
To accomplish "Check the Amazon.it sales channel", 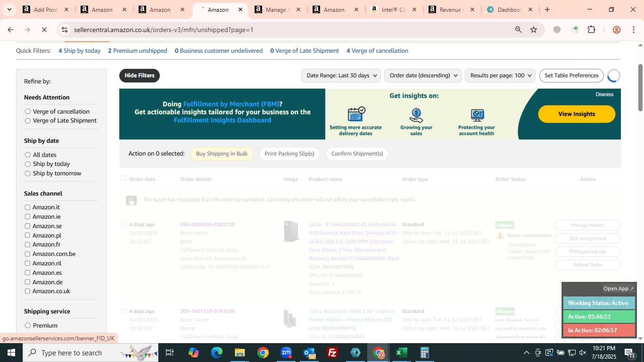I will click(27, 207).
